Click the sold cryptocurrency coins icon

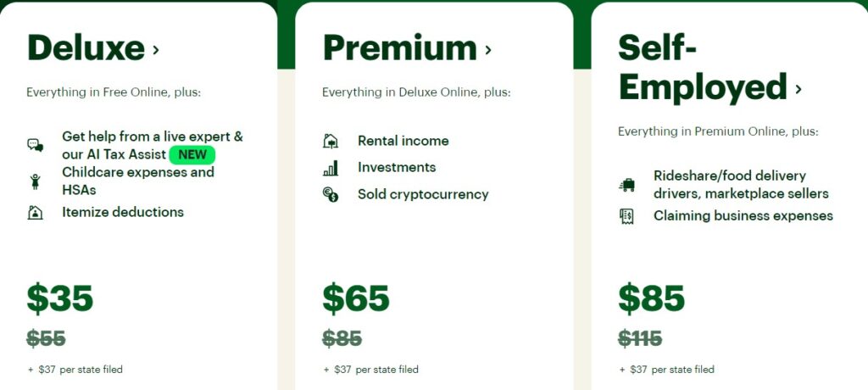point(331,195)
